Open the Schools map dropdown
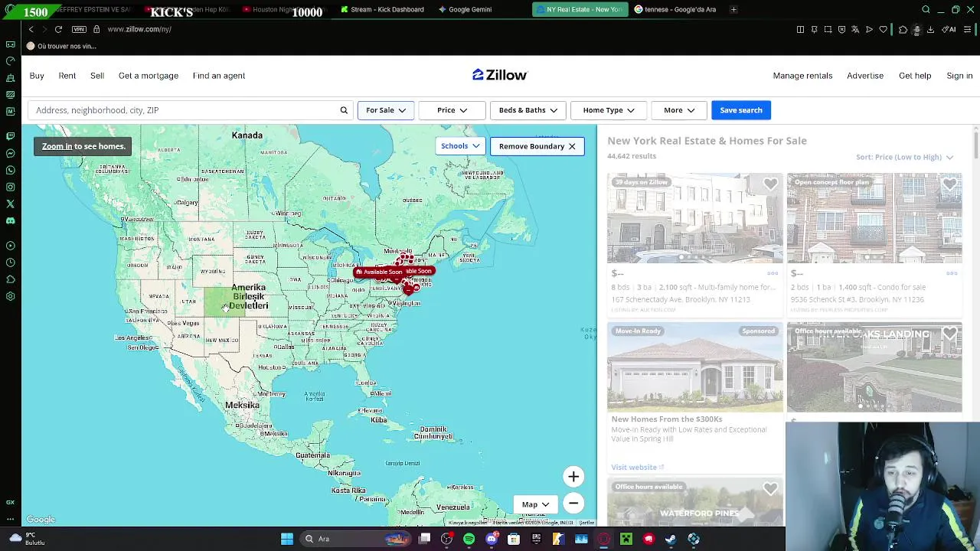 (x=460, y=146)
